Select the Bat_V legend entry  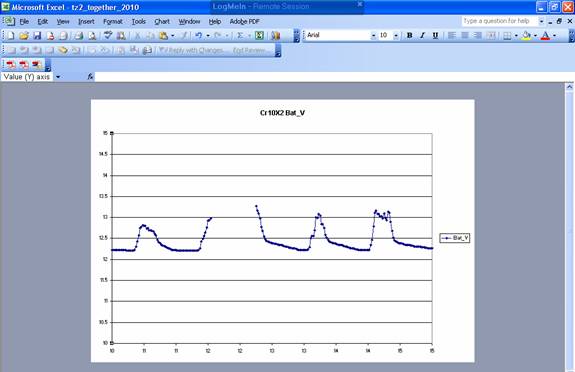[x=455, y=238]
